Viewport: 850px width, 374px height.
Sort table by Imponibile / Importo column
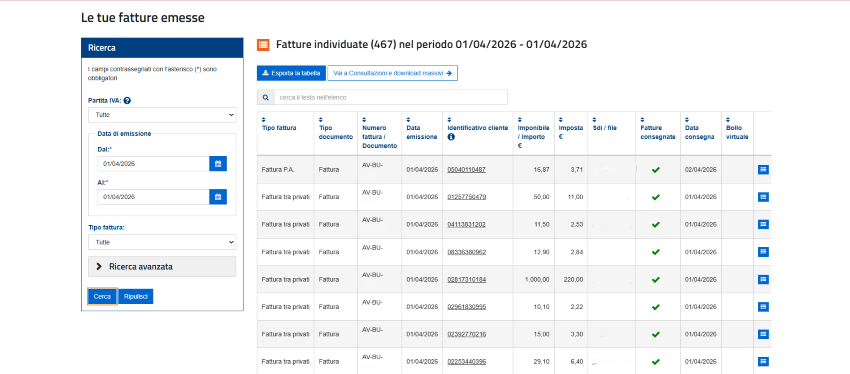(520, 119)
